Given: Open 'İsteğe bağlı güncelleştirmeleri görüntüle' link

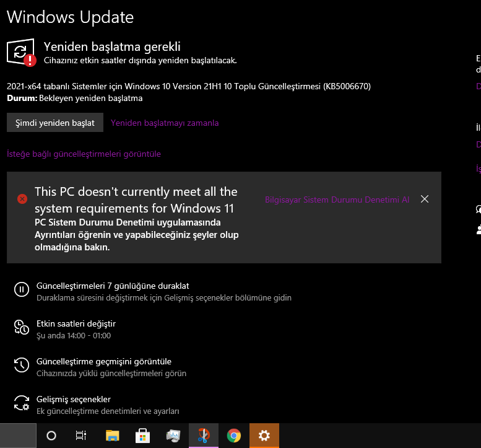Looking at the screenshot, I should click(84, 154).
